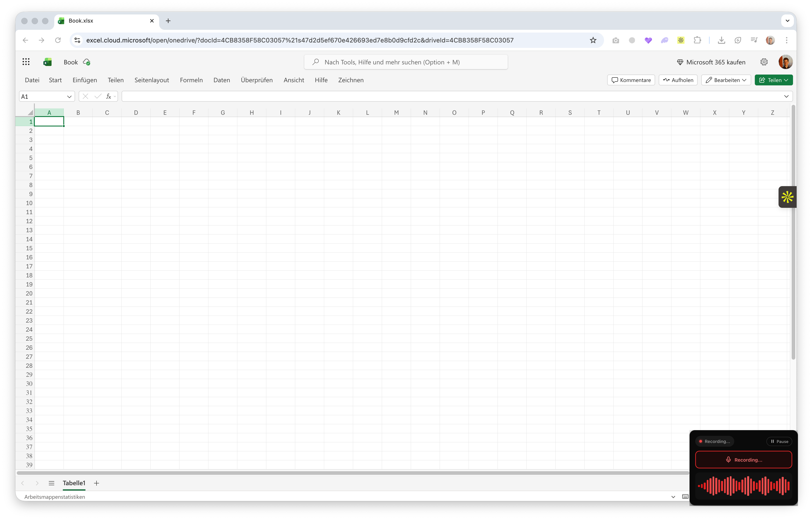Click the search box for Tools and Hilfe

pos(406,62)
